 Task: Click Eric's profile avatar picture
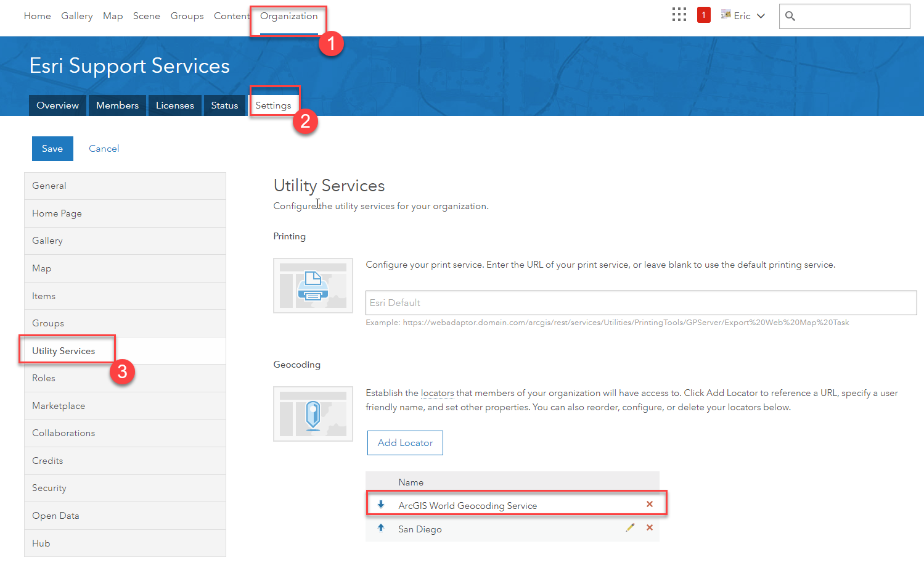pos(726,15)
